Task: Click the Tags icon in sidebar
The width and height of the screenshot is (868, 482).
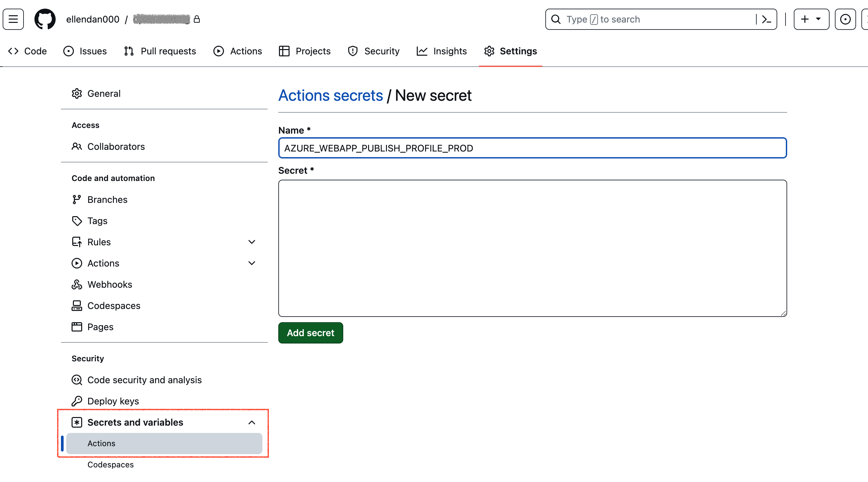Action: [x=77, y=221]
